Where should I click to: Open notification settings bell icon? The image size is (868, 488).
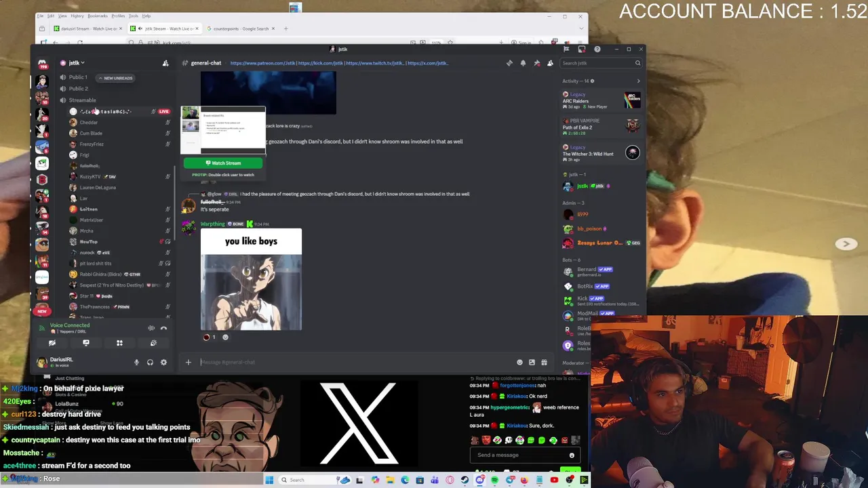click(x=523, y=63)
